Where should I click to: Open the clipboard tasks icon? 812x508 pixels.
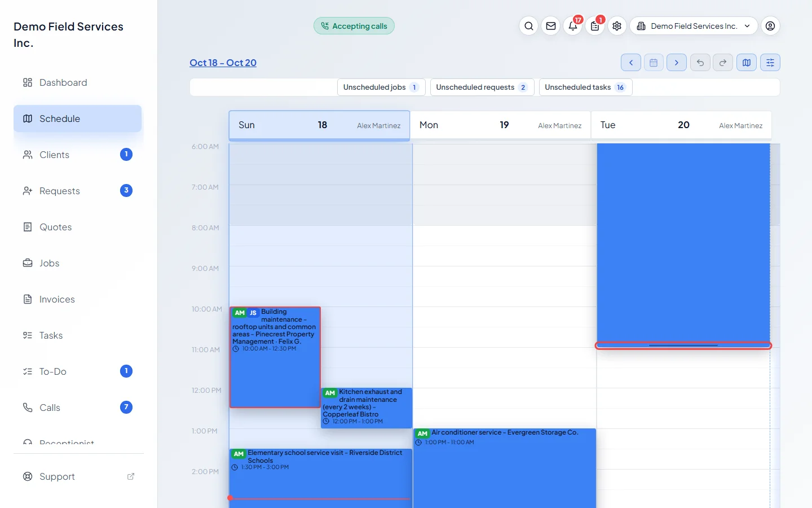pyautogui.click(x=595, y=26)
